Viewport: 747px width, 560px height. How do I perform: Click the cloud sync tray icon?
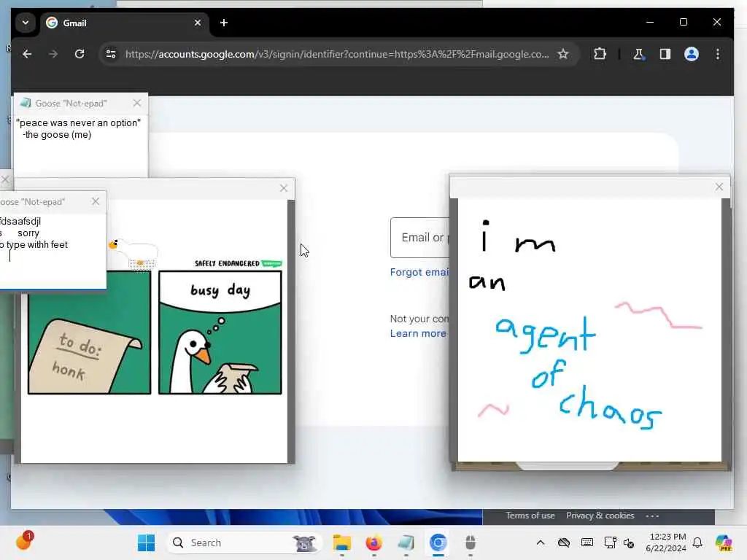point(564,542)
